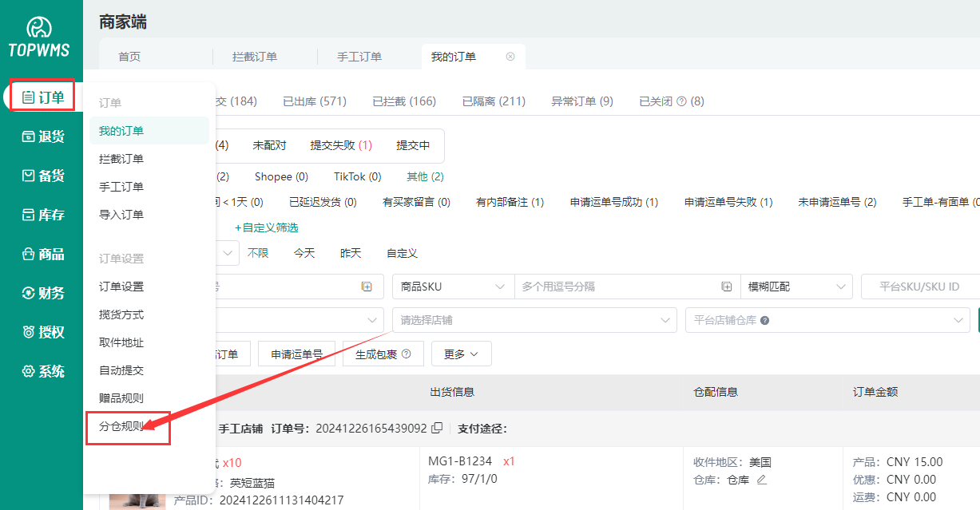Click the expand icon in 商品SKU input
Screen dimensions: 980x510
coord(727,287)
